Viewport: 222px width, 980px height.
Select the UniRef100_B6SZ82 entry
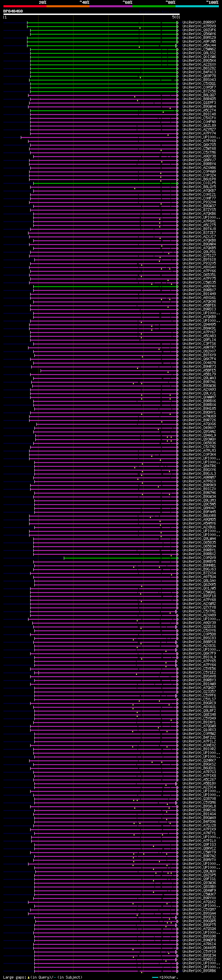[199, 68]
